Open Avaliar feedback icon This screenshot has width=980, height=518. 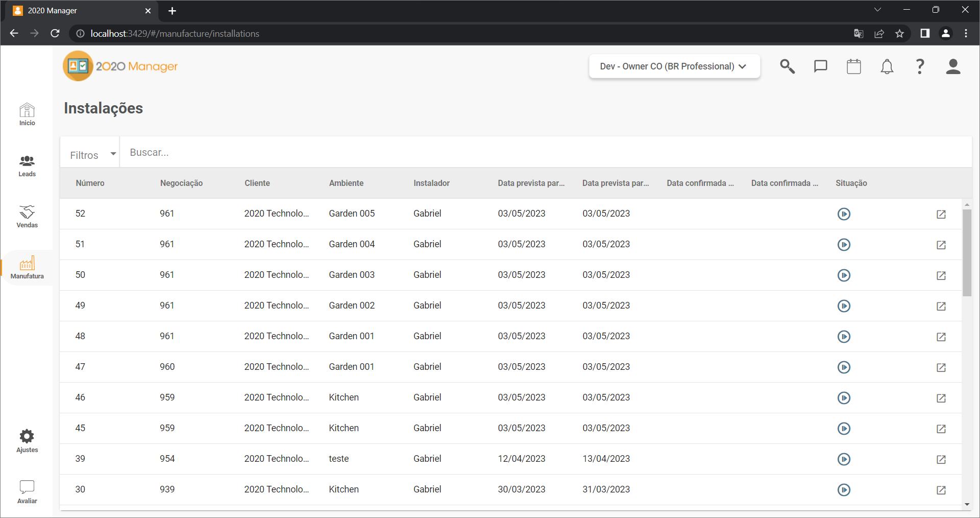[27, 492]
